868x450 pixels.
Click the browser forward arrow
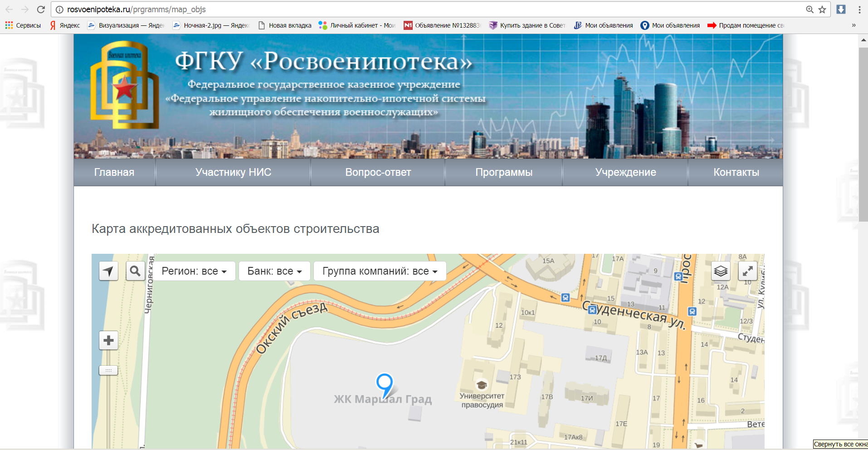point(25,10)
